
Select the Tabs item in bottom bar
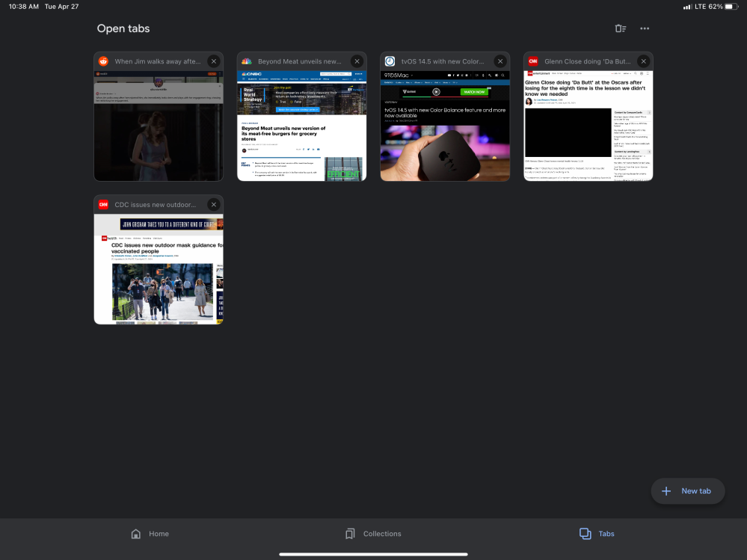(597, 534)
